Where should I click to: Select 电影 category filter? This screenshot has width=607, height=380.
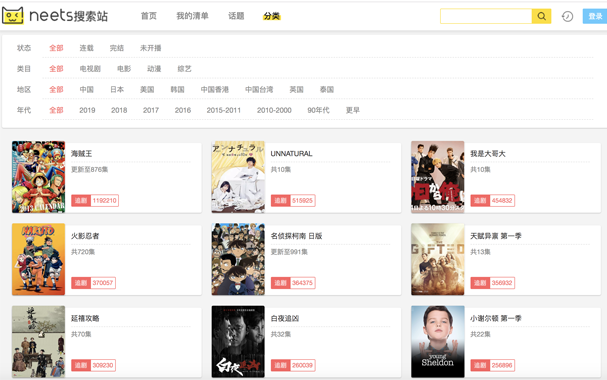pos(124,69)
